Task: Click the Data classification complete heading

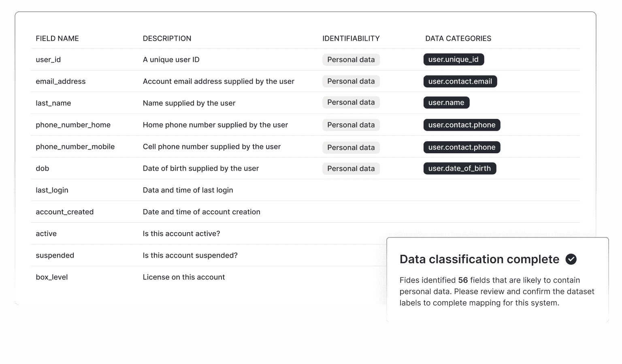Action: [479, 259]
